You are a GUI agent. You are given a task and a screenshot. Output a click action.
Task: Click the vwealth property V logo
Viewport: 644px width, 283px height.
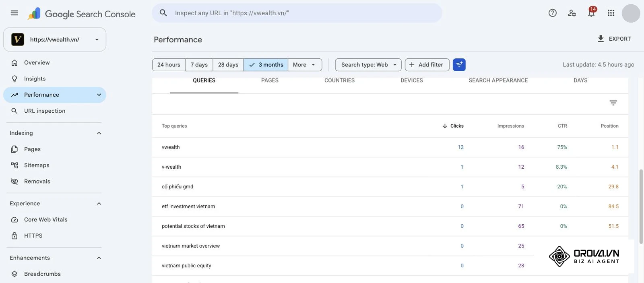click(17, 39)
